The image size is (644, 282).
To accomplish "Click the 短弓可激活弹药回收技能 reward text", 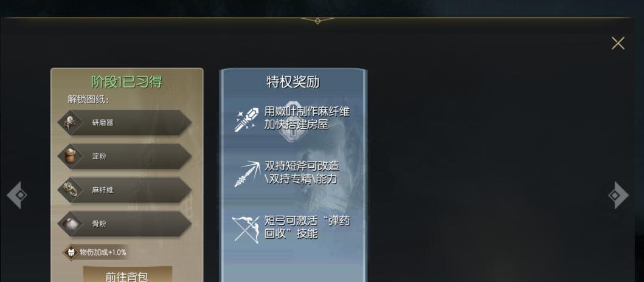I will [307, 227].
